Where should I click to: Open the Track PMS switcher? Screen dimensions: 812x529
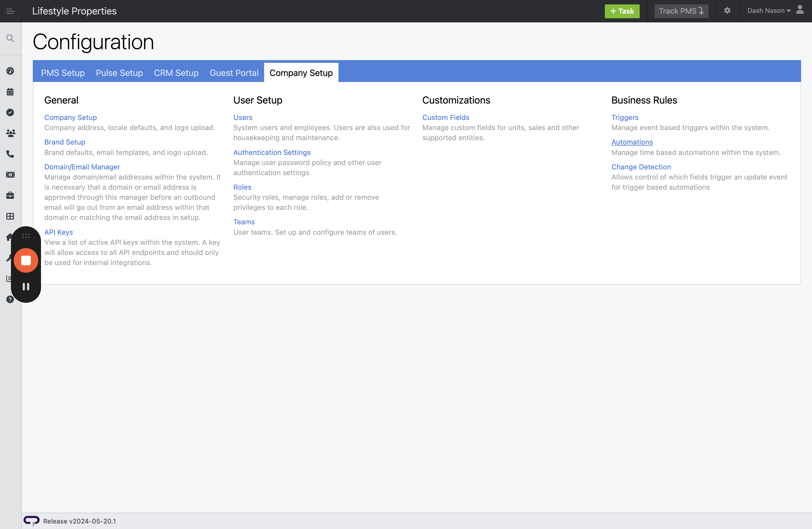[681, 11]
